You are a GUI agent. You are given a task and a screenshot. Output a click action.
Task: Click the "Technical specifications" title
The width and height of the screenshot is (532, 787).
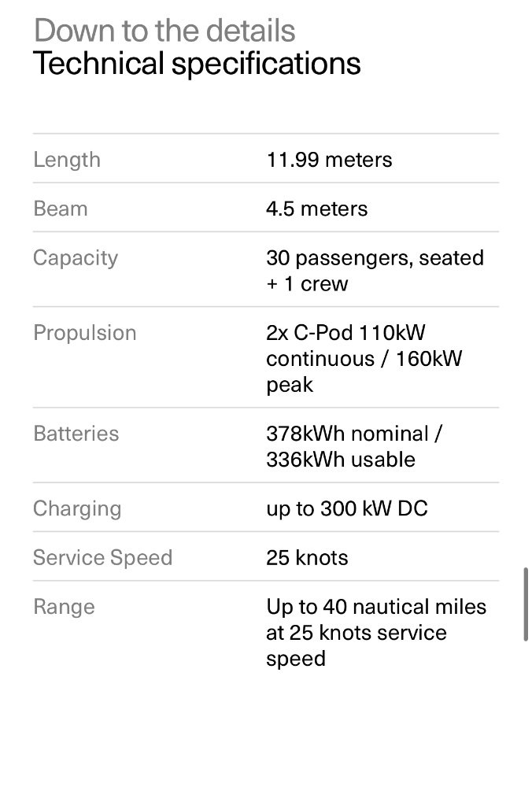coord(197,63)
